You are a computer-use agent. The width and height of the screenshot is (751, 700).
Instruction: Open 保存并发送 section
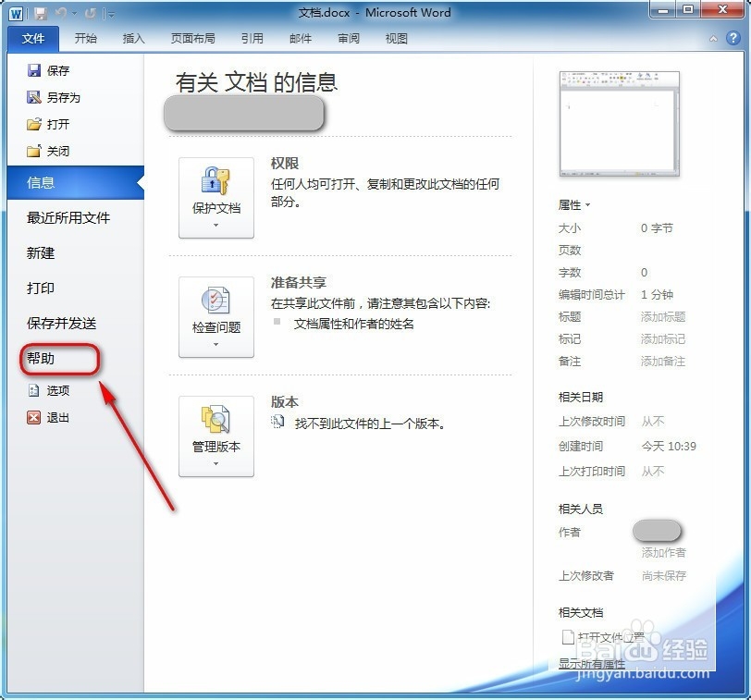(x=61, y=324)
